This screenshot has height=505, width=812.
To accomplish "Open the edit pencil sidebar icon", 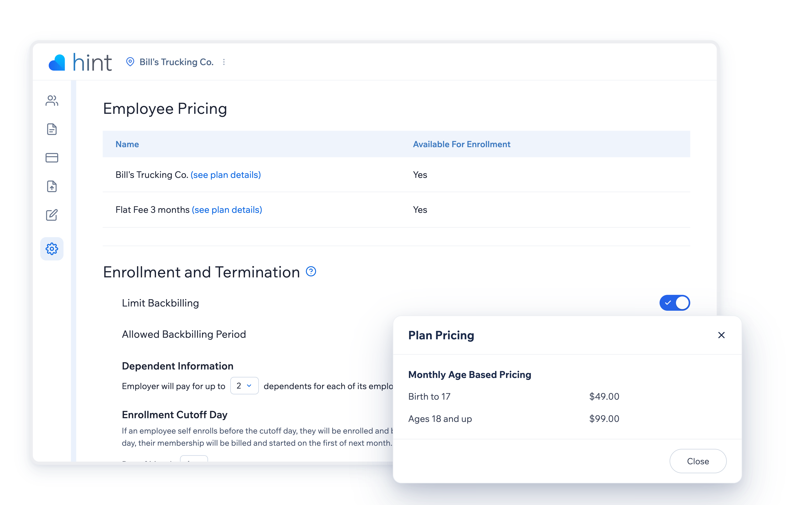I will click(x=52, y=215).
